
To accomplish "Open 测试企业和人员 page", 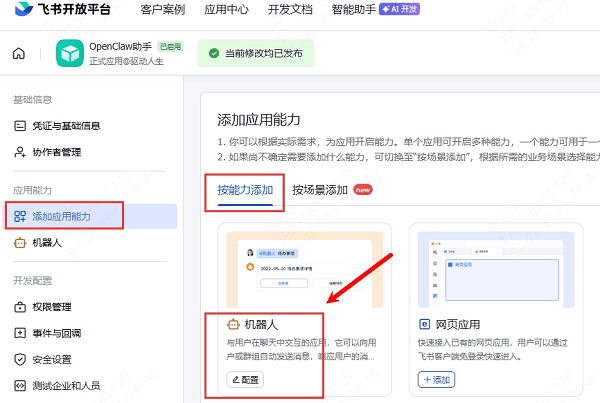I will 66,385.
